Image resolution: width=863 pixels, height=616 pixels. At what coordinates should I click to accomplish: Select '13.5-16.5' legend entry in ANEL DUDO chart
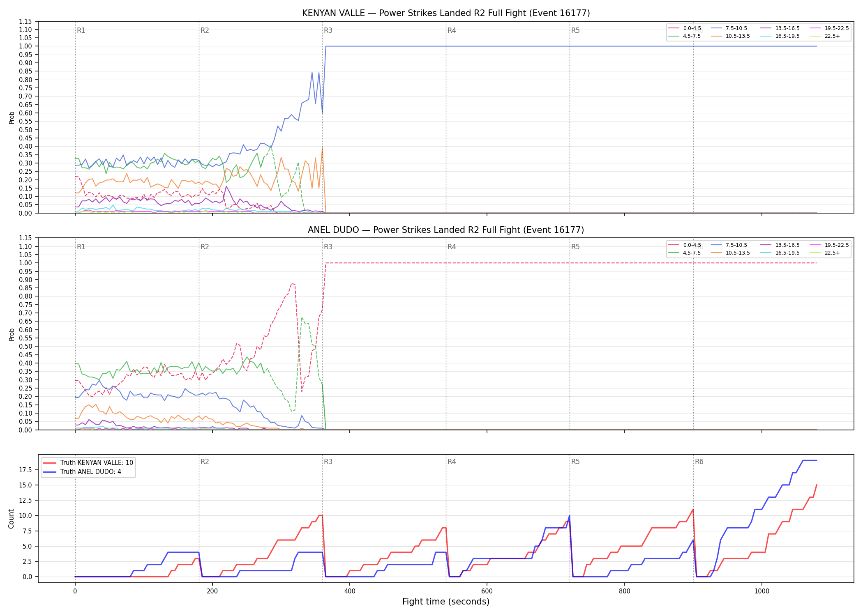pyautogui.click(x=780, y=245)
